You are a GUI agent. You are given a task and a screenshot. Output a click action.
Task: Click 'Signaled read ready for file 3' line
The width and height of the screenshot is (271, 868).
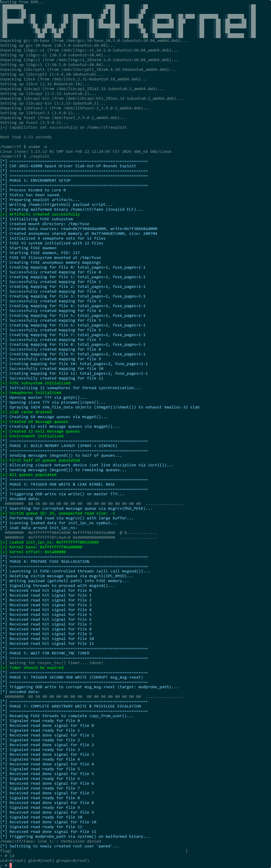(x=40, y=750)
